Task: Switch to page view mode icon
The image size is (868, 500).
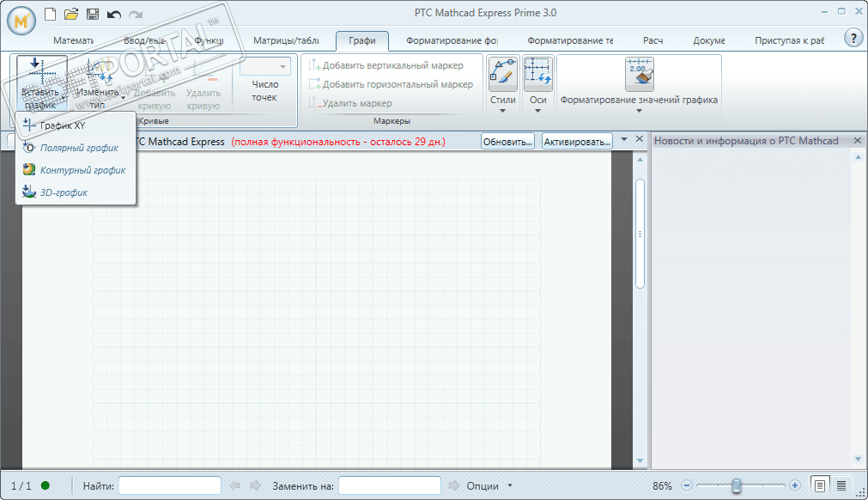Action: tap(820, 485)
